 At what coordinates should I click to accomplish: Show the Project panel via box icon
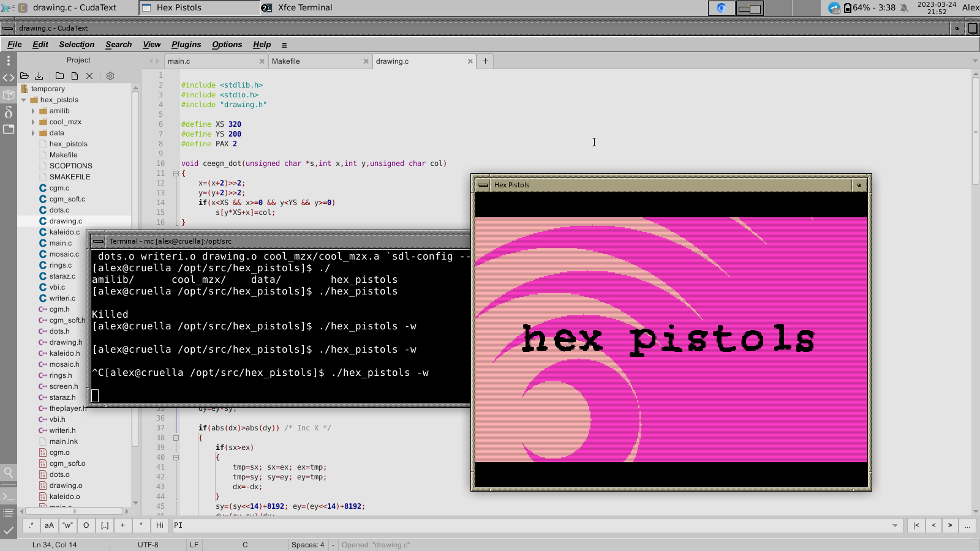pos(9,95)
